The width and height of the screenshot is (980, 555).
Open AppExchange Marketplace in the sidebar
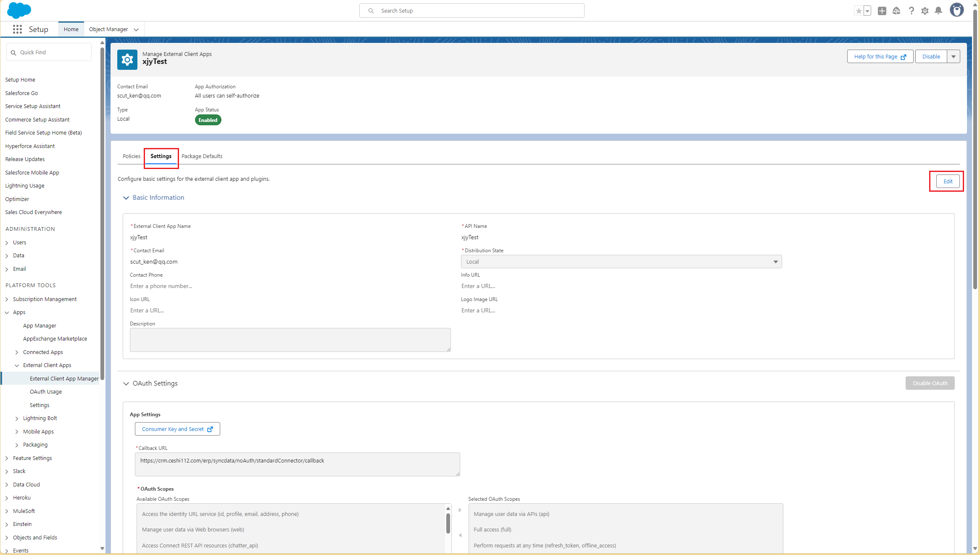[55, 339]
